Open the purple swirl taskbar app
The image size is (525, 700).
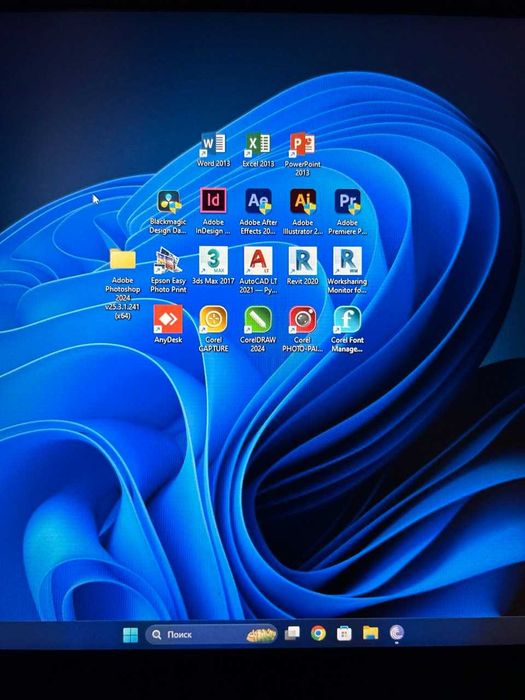coord(396,633)
